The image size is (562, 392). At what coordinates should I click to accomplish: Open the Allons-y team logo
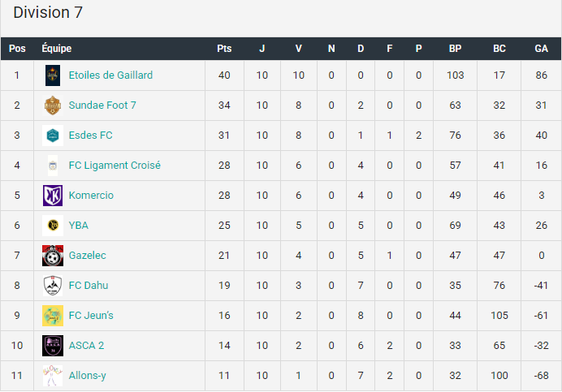pyautogui.click(x=53, y=376)
